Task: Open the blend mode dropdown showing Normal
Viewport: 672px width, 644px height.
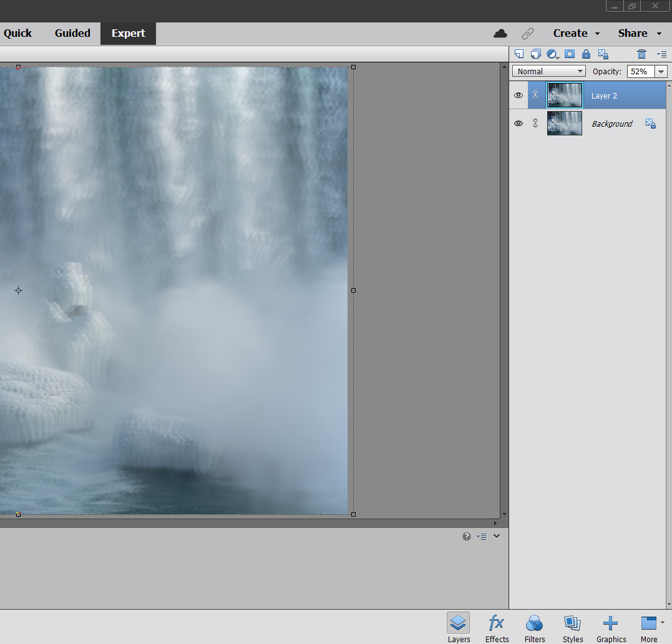Action: click(548, 71)
